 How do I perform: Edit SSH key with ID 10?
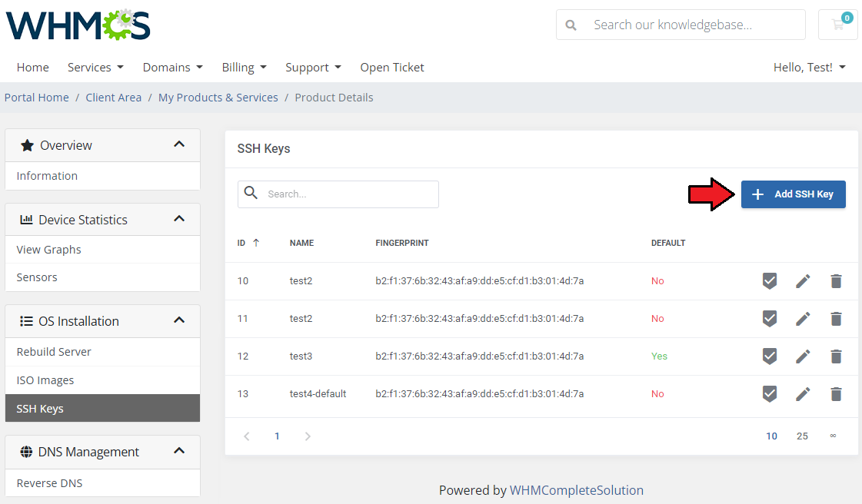803,281
